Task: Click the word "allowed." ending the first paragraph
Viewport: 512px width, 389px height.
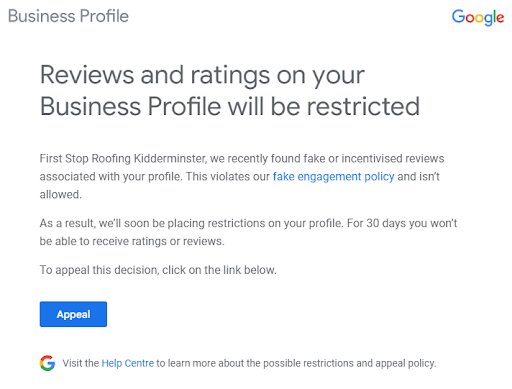Action: coord(61,194)
